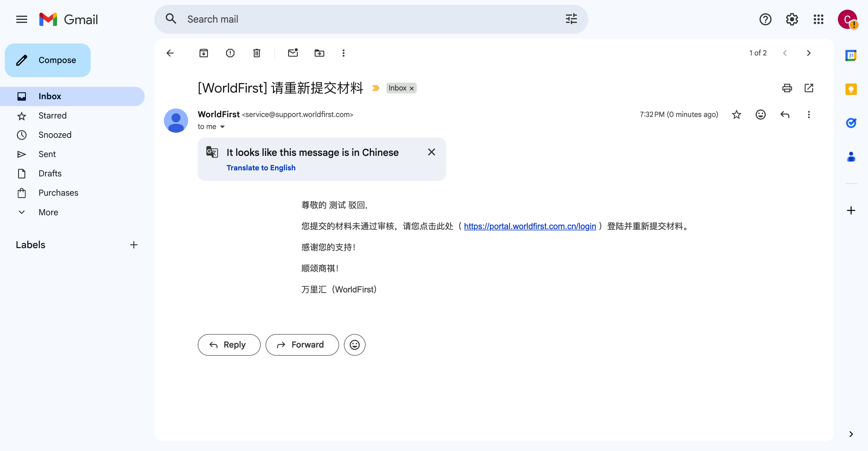Screen dimensions: 868x451
Task: Compose a new email
Action: tap(48, 60)
